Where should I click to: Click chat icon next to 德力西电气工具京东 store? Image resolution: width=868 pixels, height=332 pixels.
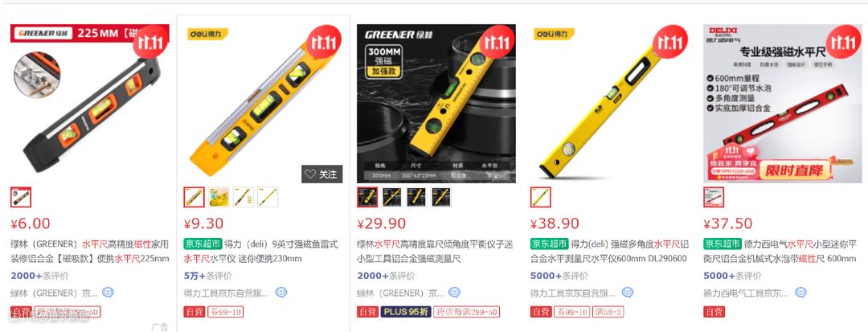(800, 293)
